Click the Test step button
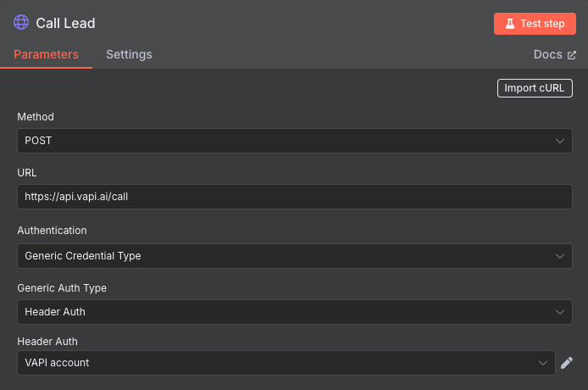The image size is (588, 390). tap(535, 24)
